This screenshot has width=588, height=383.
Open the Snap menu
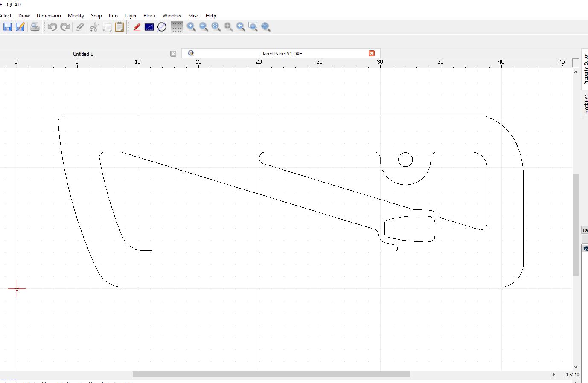click(96, 16)
